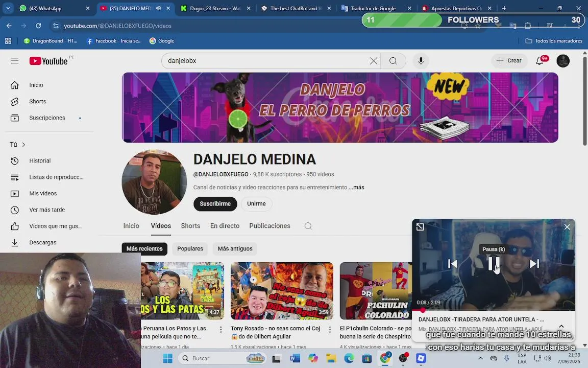Switch to the channel Inicio tab
This screenshot has height=368, width=588.
[131, 226]
